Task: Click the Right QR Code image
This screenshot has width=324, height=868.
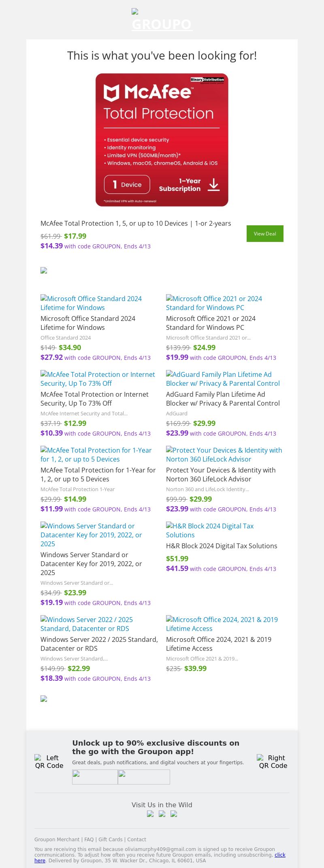Action: pyautogui.click(x=273, y=761)
